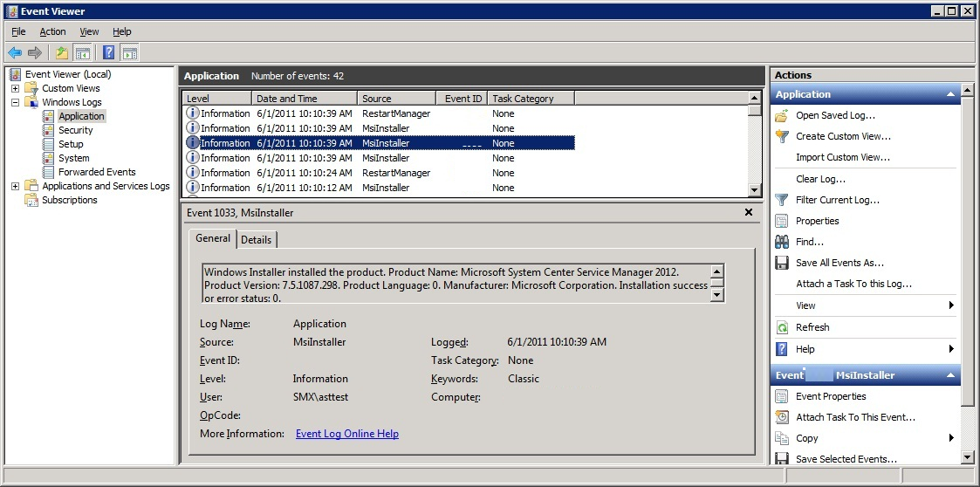980x487 pixels.
Task: Click event list scrollbar down arrow
Action: [754, 190]
